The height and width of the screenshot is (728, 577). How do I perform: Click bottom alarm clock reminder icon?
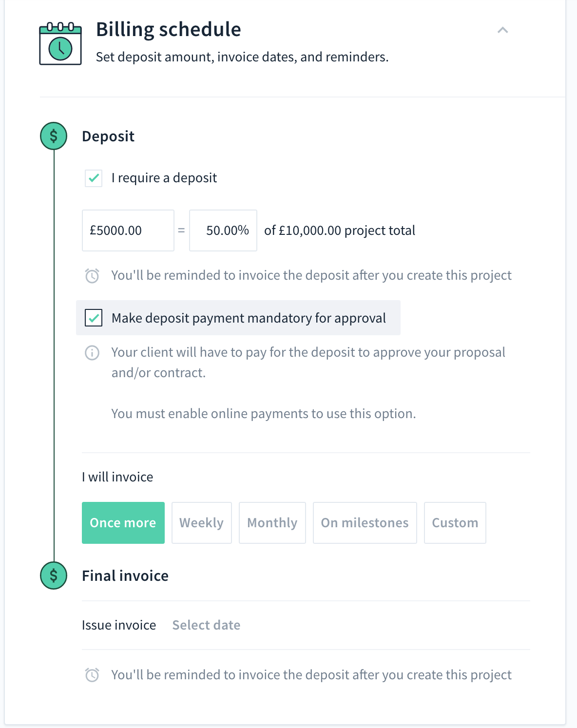tap(92, 675)
